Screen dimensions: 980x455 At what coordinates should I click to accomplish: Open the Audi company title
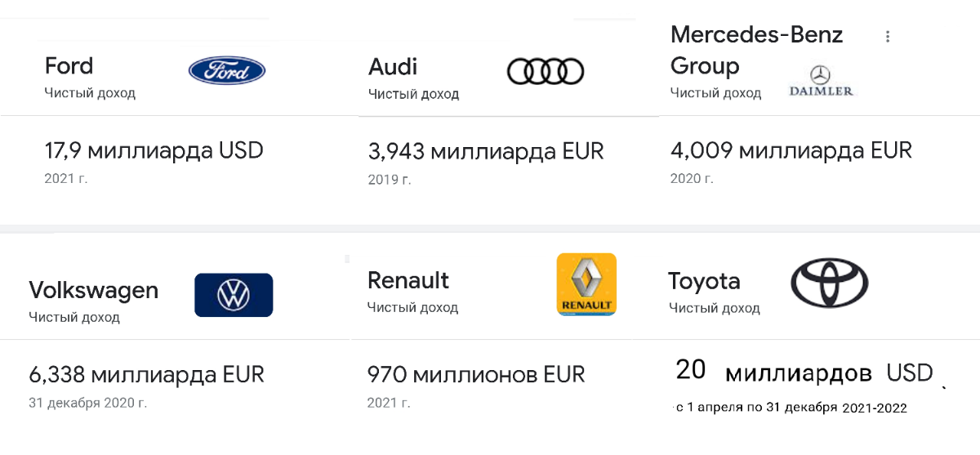coord(393,65)
